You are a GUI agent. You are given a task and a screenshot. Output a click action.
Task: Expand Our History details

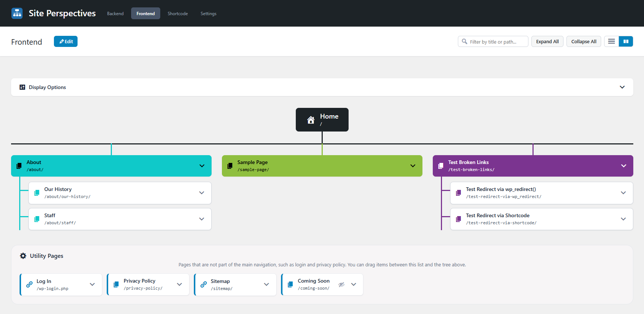tap(202, 193)
